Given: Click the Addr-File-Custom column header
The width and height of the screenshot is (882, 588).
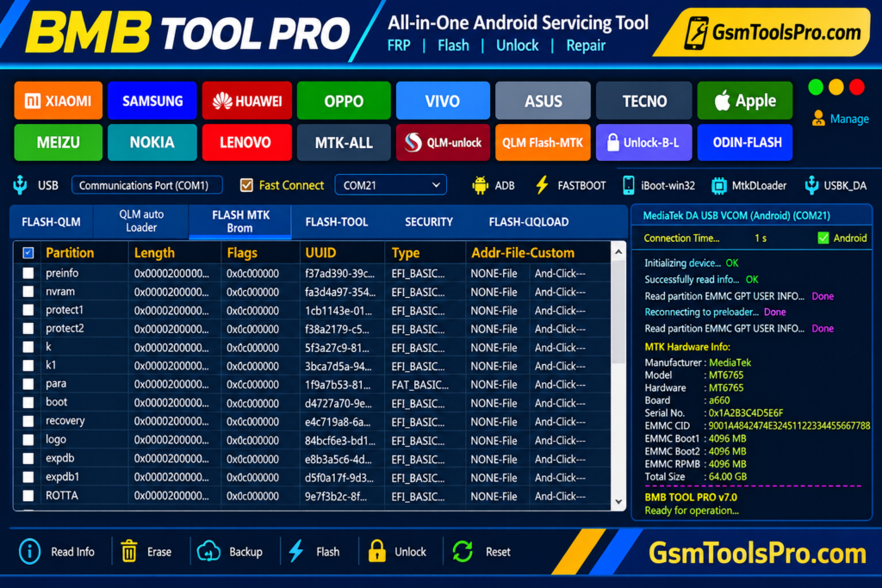Looking at the screenshot, I should click(x=523, y=253).
